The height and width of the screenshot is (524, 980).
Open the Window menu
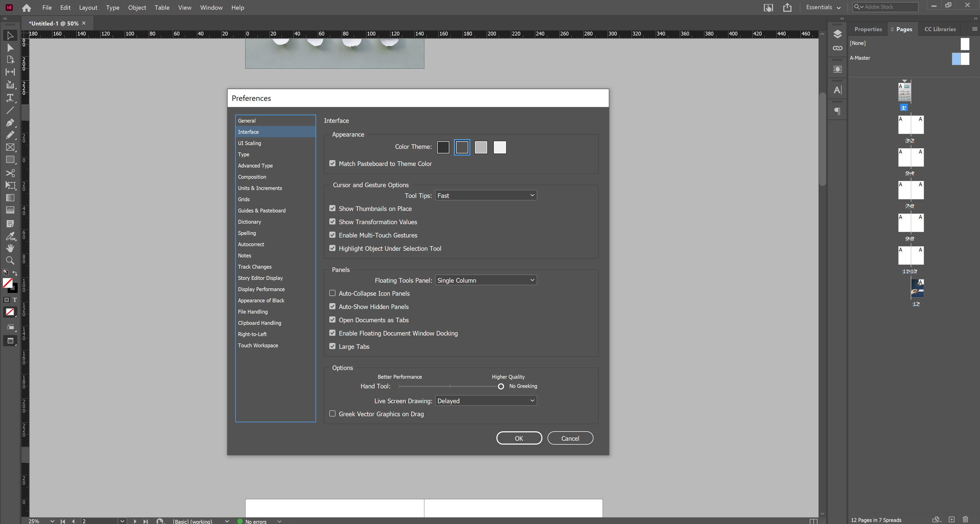click(211, 8)
